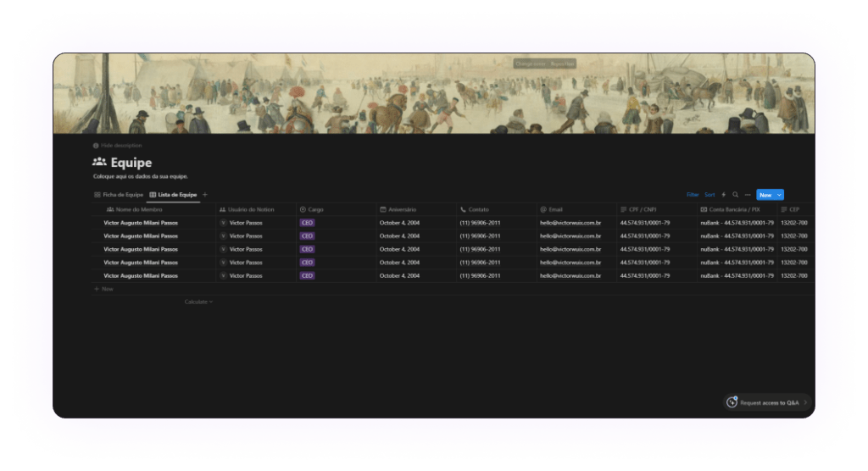Click the Equipe page title

(x=131, y=162)
